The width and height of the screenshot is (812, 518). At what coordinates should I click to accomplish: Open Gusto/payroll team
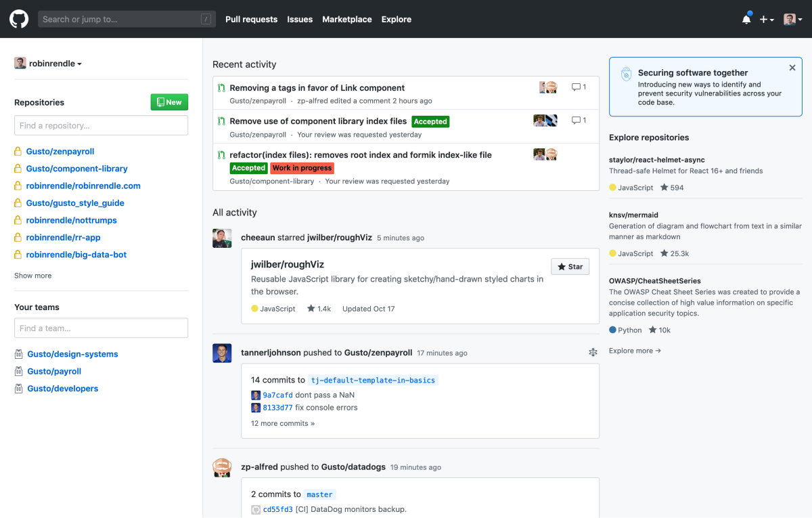coord(54,371)
